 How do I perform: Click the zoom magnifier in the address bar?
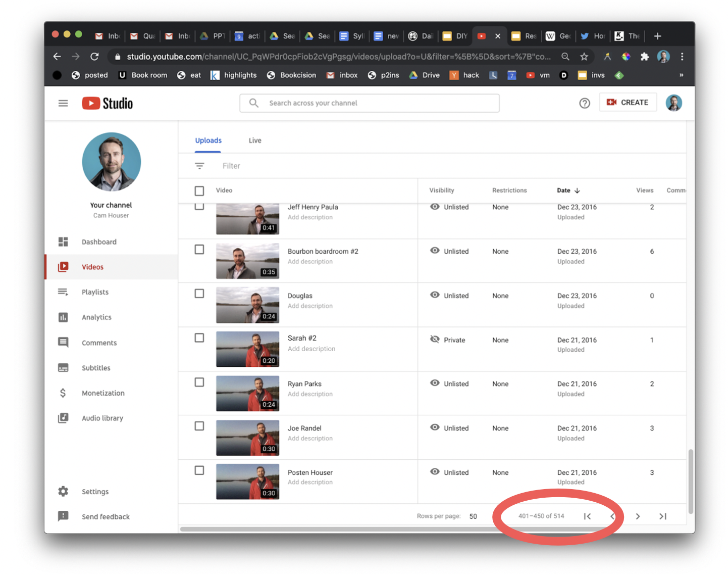(565, 57)
